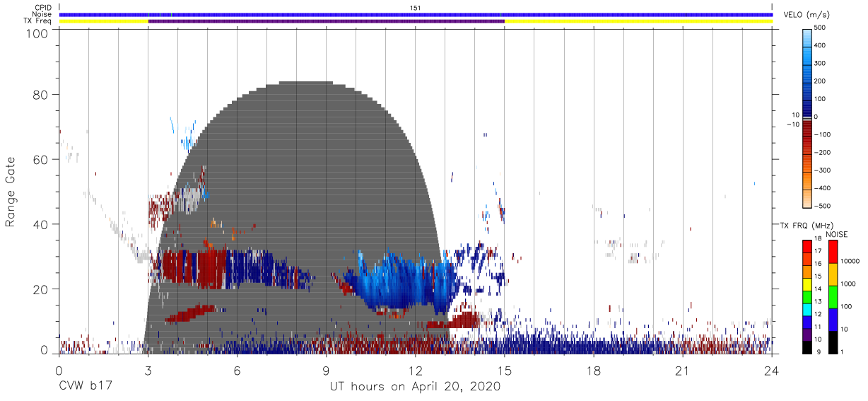The width and height of the screenshot is (868, 401).
Task: Click the 11 label in TX FRQ legend
Action: pos(817,327)
